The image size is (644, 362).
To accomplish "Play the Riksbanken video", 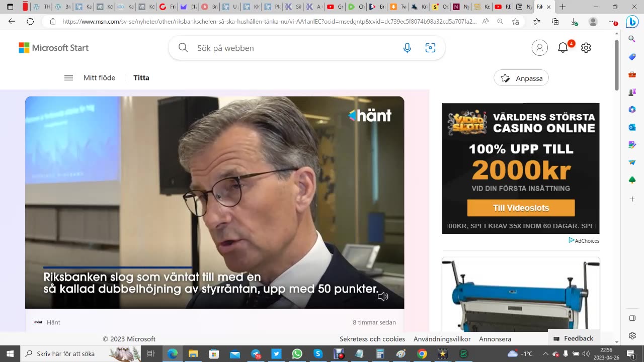I will click(215, 202).
